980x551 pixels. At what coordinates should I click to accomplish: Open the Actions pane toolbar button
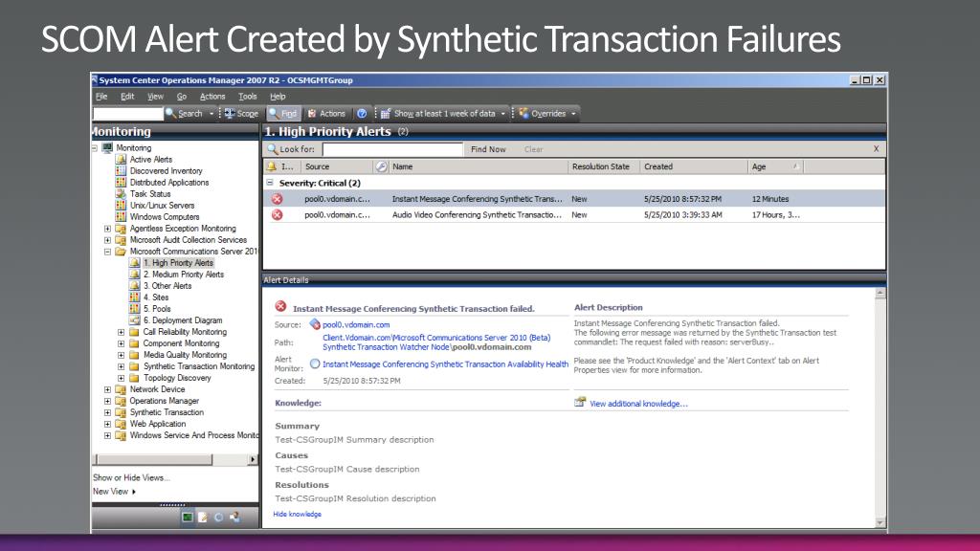[326, 114]
